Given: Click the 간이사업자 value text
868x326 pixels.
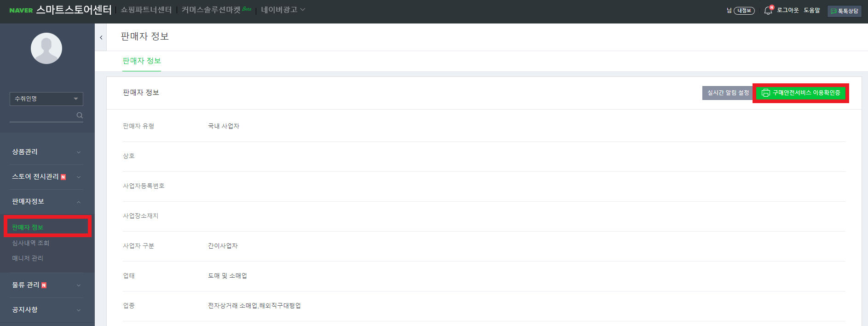Looking at the screenshot, I should 223,246.
